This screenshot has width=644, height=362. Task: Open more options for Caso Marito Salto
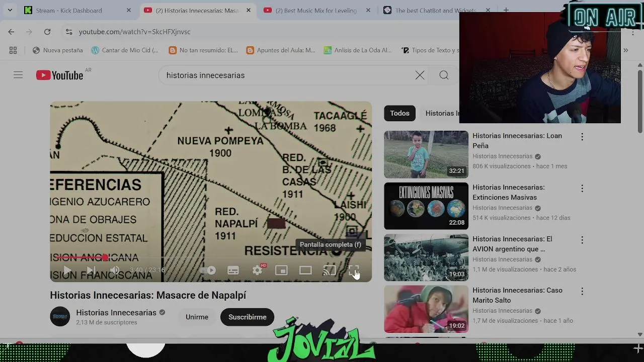(x=582, y=291)
